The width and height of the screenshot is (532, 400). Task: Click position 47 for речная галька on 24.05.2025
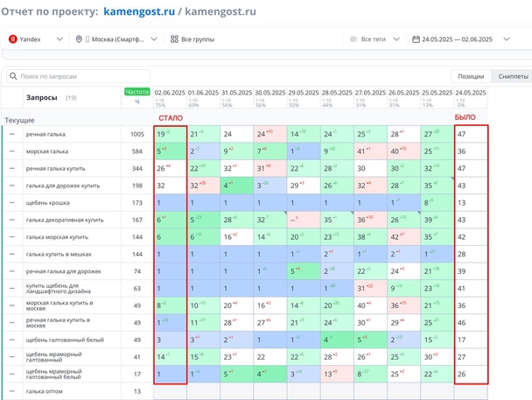point(471,134)
